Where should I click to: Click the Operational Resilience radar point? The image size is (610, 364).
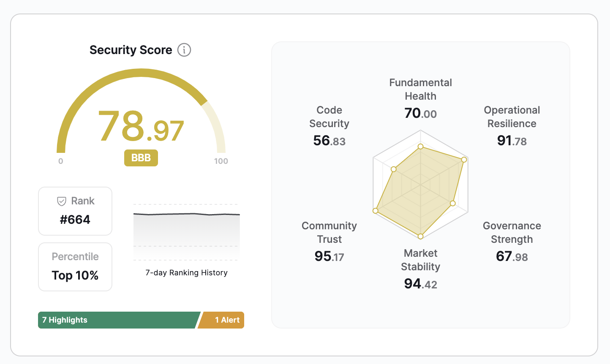click(464, 160)
